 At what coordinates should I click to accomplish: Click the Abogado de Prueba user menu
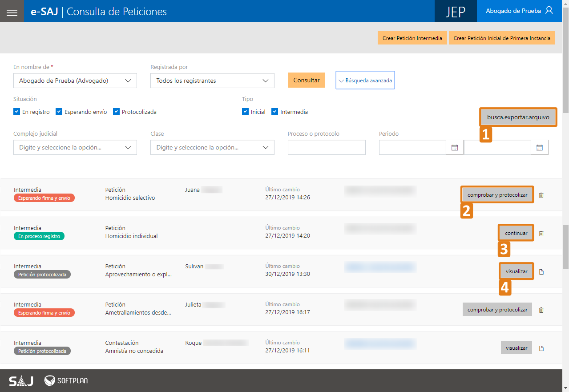520,11
